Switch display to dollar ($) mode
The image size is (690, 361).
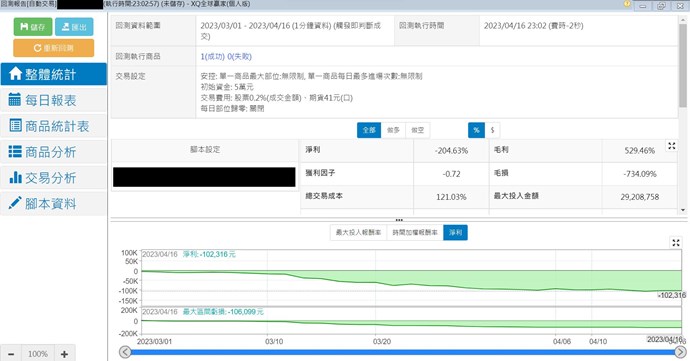pyautogui.click(x=492, y=130)
